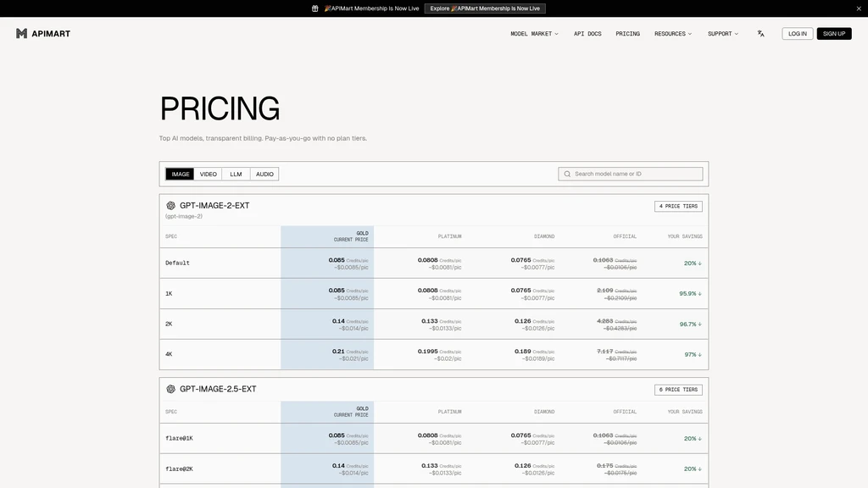This screenshot has height=488, width=868.
Task: Click the gift icon in the top banner
Action: click(x=315, y=8)
